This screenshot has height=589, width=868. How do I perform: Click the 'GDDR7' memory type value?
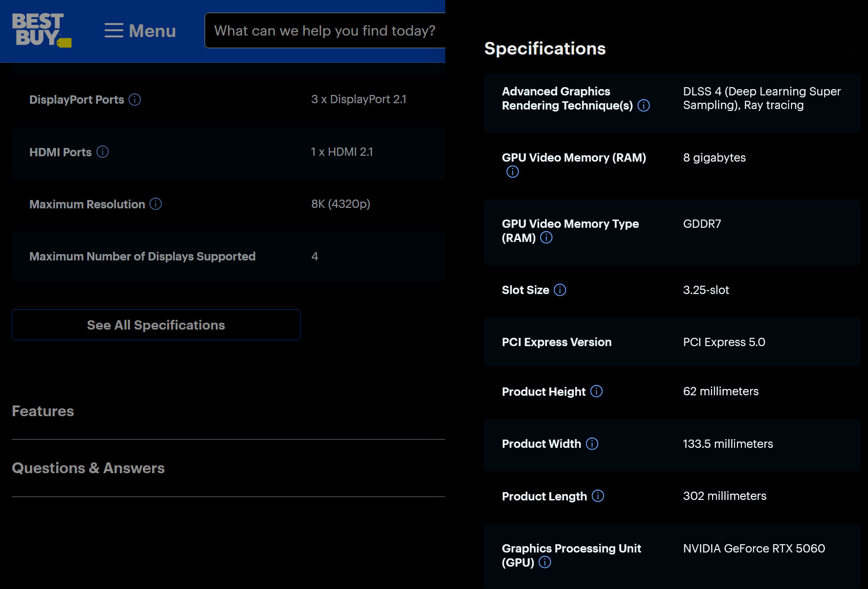point(702,224)
